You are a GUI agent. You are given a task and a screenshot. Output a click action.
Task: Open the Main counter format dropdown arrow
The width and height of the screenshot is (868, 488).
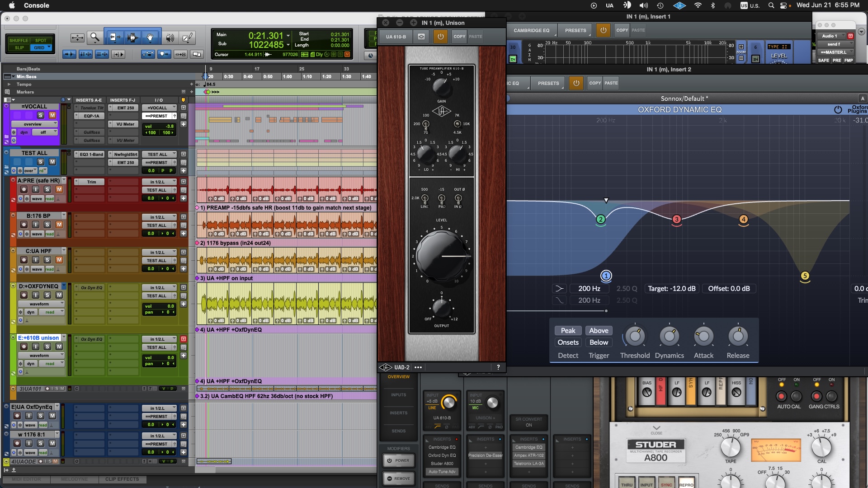click(x=288, y=35)
